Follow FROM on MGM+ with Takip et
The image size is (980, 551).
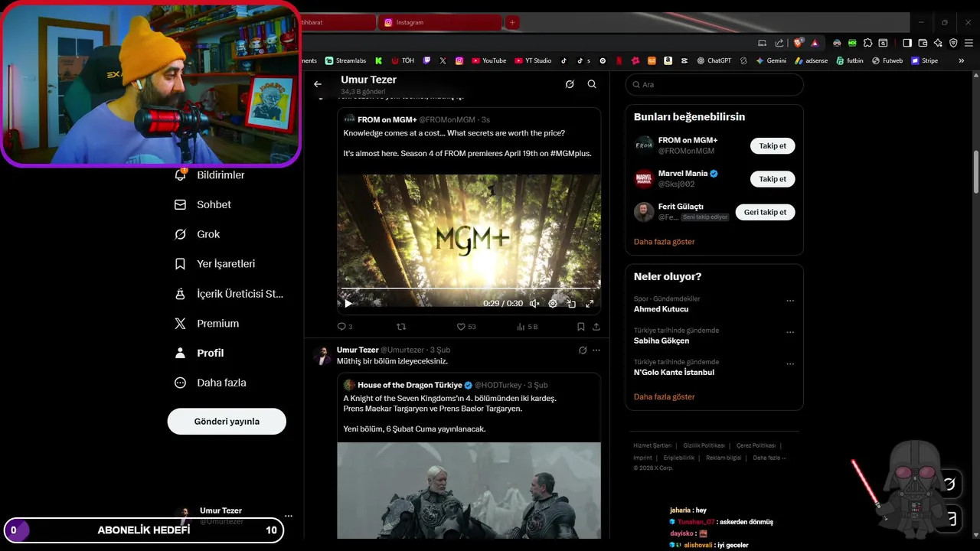tap(773, 145)
